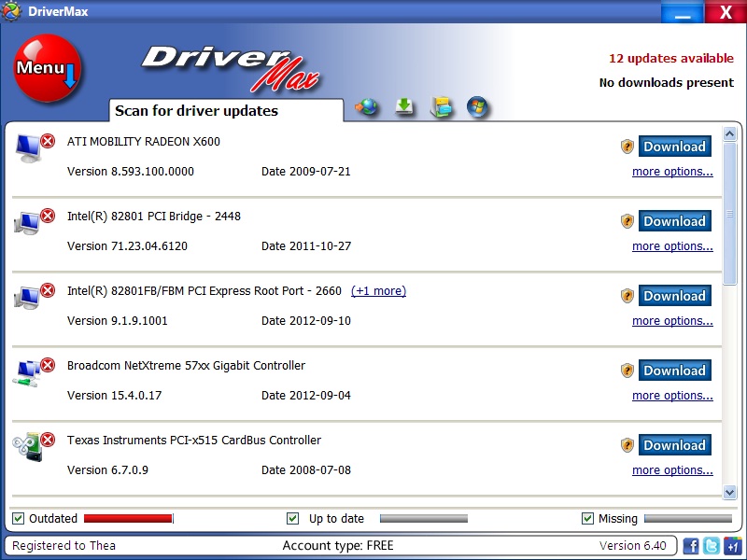
Task: Select Intel(R) 82801 PCI Bridge - 2448 name
Action: (x=154, y=217)
